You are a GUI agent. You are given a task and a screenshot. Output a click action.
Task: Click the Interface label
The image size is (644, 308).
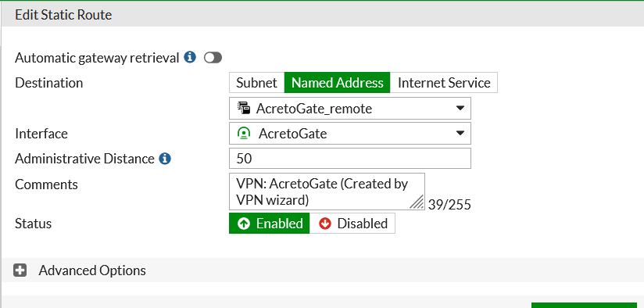[41, 134]
